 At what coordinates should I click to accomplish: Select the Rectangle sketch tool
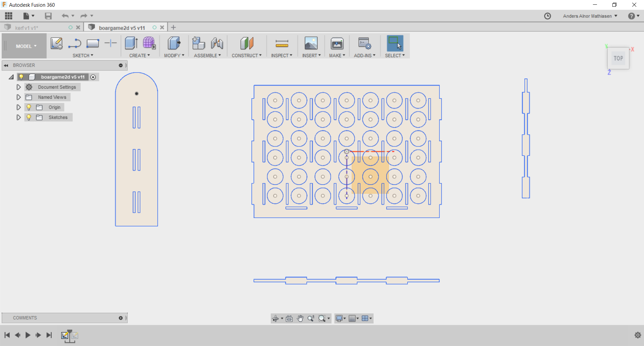click(x=93, y=43)
